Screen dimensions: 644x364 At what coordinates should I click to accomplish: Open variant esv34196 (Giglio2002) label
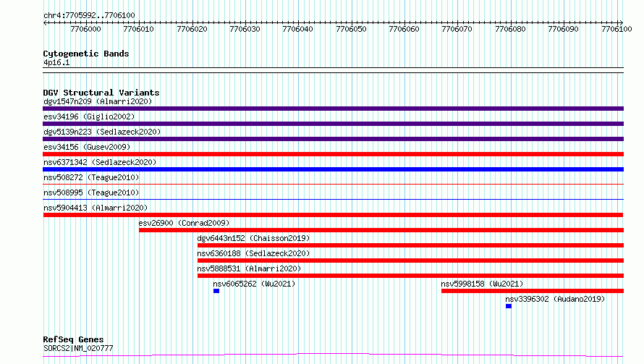(x=89, y=117)
